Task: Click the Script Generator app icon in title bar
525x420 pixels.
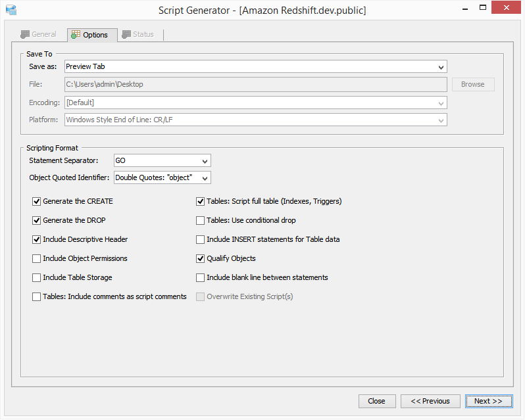Action: pyautogui.click(x=11, y=10)
